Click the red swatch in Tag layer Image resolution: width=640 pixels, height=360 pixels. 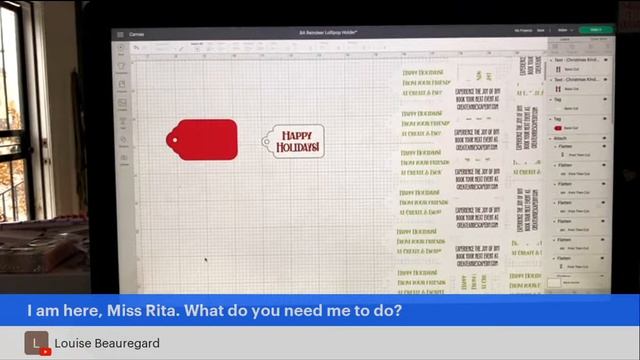(x=558, y=128)
